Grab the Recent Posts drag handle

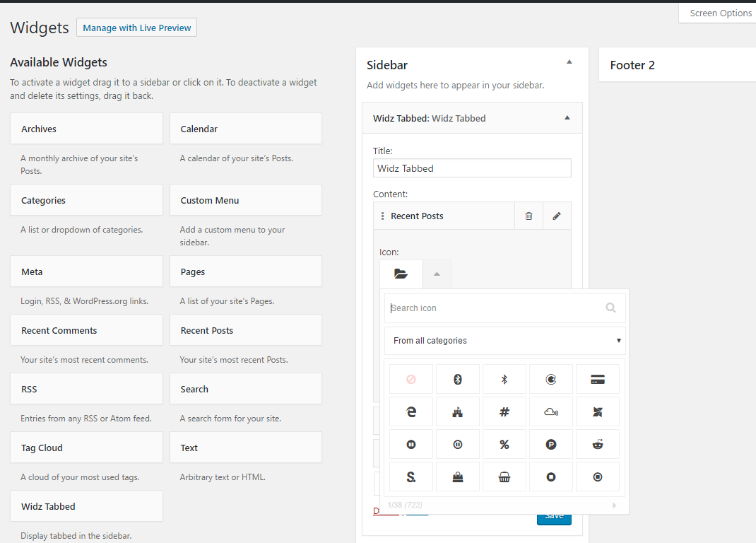pos(382,216)
